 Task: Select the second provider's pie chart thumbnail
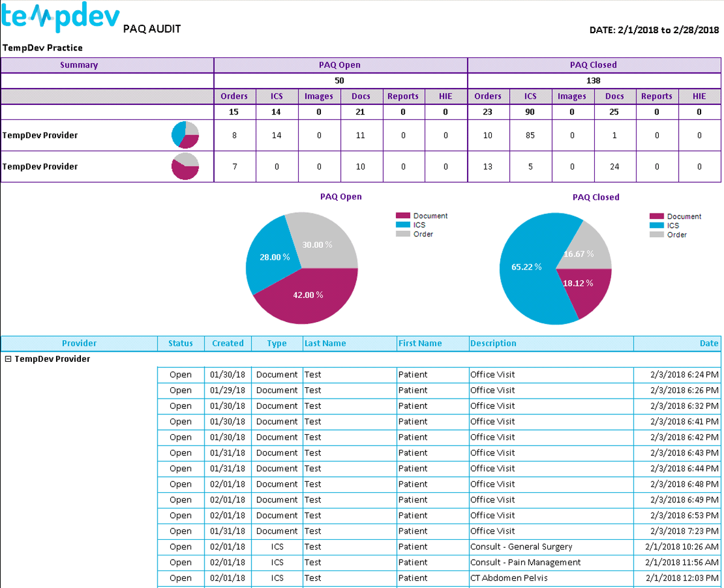pos(185,166)
